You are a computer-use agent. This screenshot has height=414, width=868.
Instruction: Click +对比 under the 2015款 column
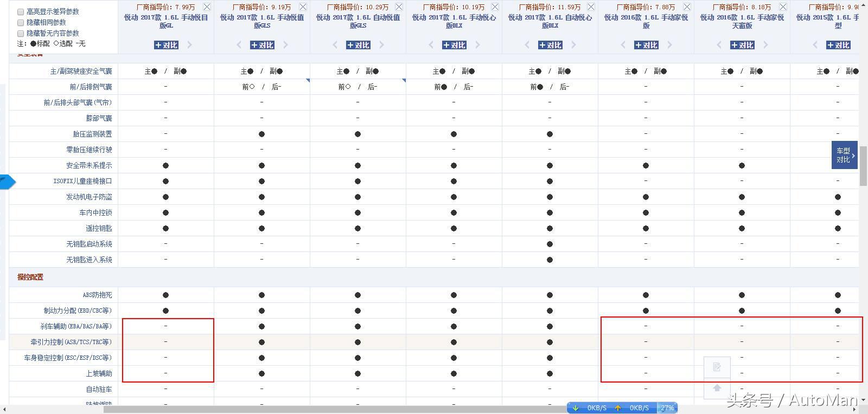[x=838, y=45]
